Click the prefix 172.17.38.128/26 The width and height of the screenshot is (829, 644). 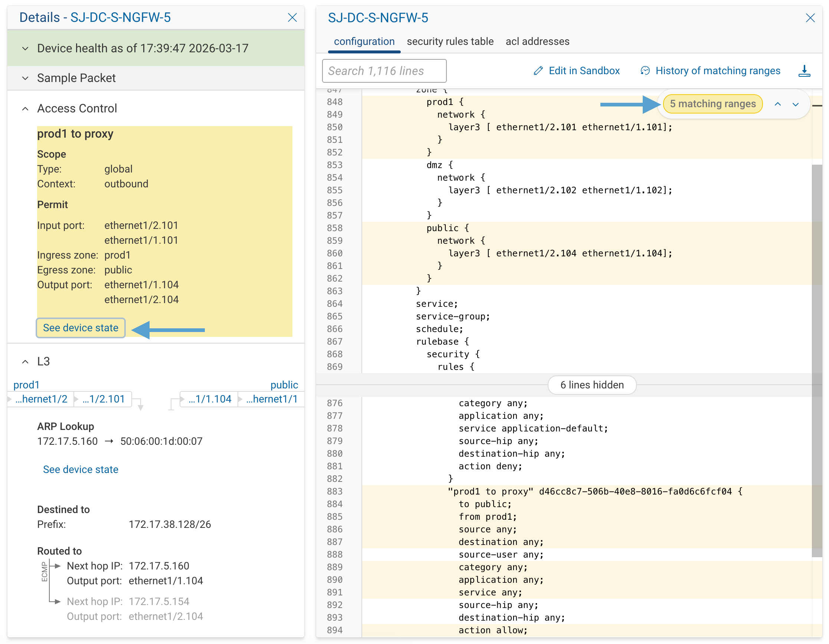pyautogui.click(x=170, y=524)
